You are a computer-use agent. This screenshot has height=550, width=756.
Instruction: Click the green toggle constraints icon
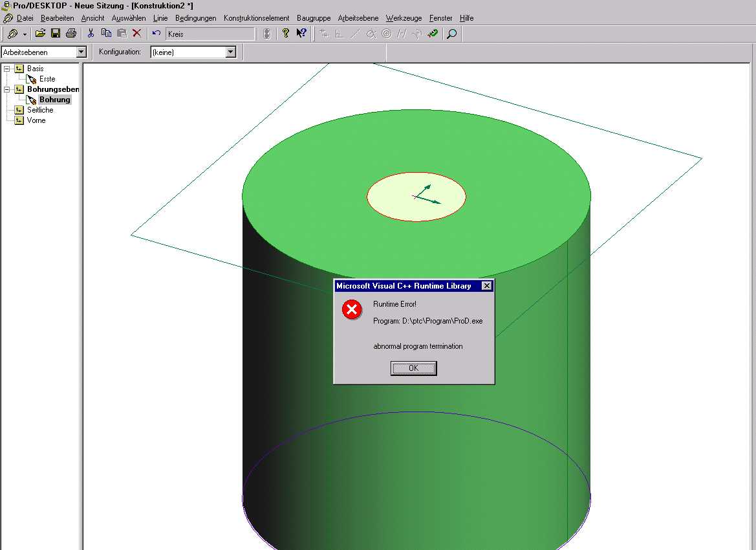433,34
